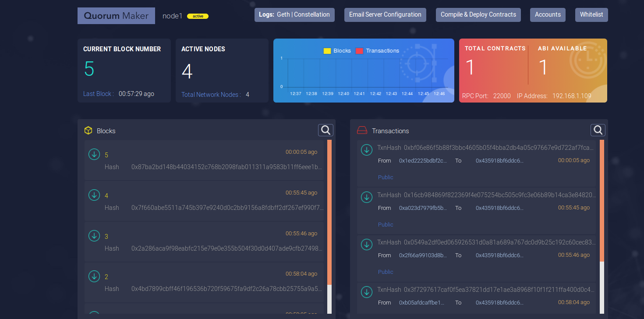This screenshot has width=644, height=319.
Task: Click the node1 name label
Action: tap(172, 16)
